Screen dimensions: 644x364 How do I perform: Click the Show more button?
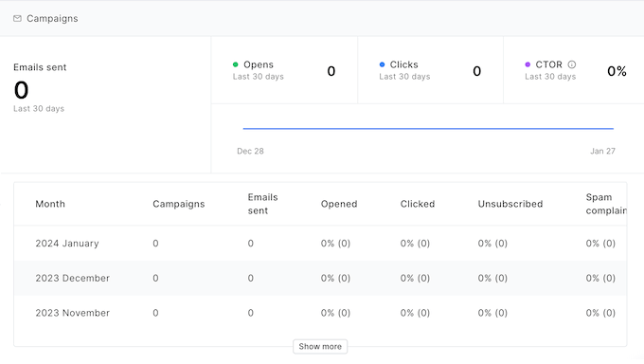(320, 346)
